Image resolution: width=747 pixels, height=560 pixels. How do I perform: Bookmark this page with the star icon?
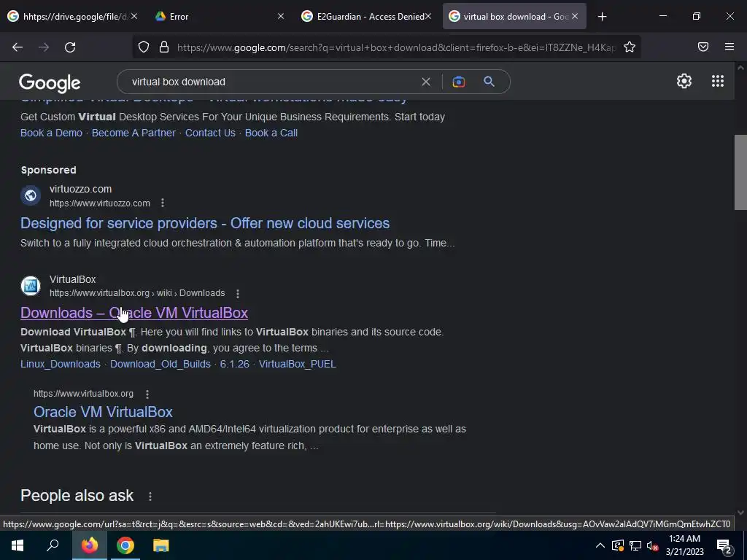tap(630, 47)
